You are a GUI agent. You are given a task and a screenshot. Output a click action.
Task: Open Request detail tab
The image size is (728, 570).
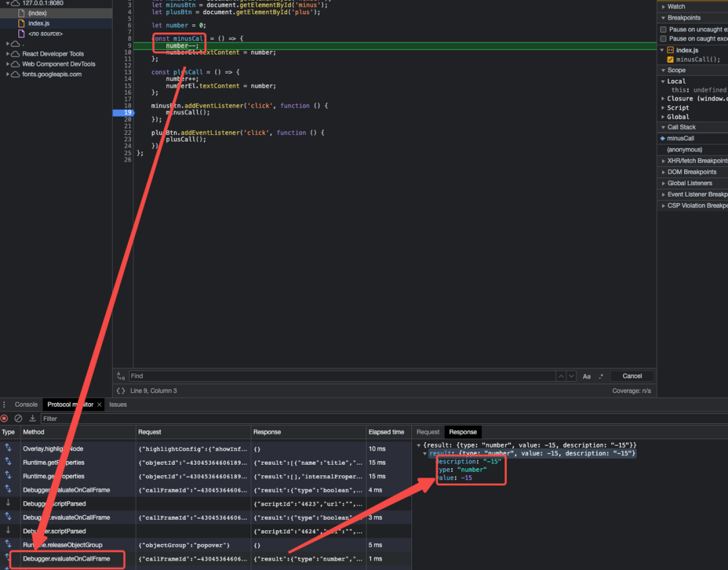pos(427,432)
